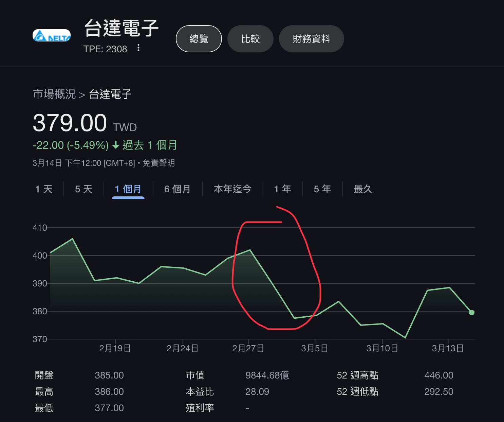Viewport: 504px width, 422px height.
Task: Click the 380 y-axis label
Action: coord(40,311)
